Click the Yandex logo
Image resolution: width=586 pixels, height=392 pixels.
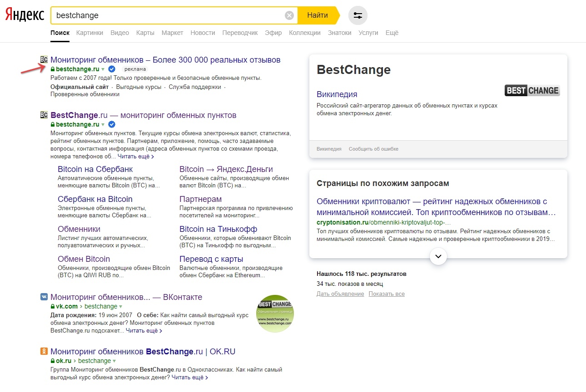point(25,15)
